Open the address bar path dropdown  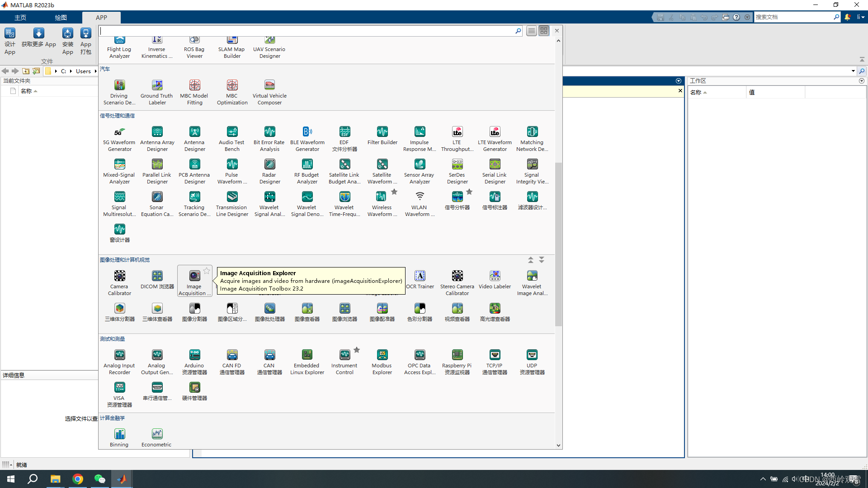(x=853, y=71)
